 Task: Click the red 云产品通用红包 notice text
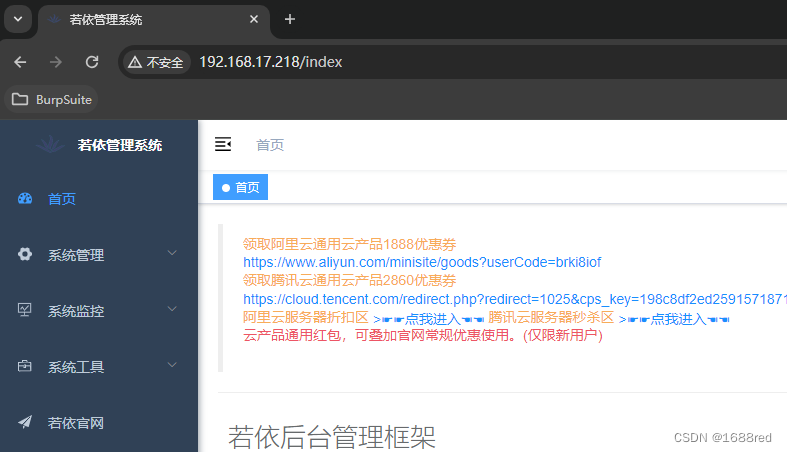423,335
